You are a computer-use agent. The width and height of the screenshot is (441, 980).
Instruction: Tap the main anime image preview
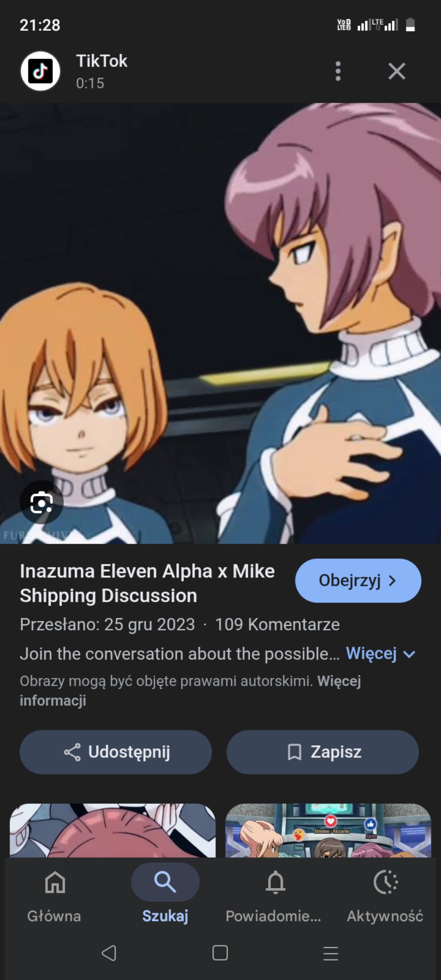(220, 323)
